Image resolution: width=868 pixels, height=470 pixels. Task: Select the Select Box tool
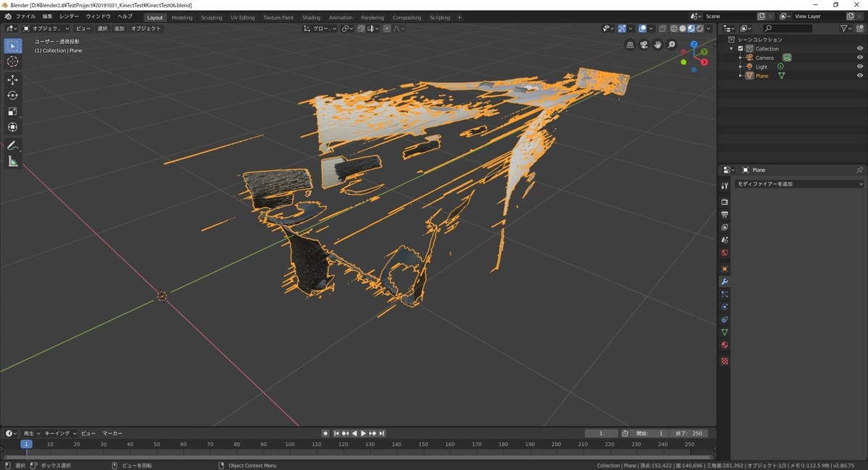point(12,46)
